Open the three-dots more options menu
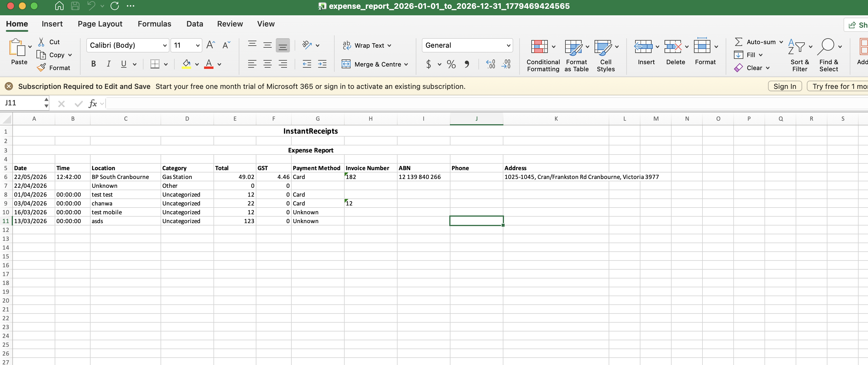This screenshot has height=365, width=868. [x=130, y=6]
